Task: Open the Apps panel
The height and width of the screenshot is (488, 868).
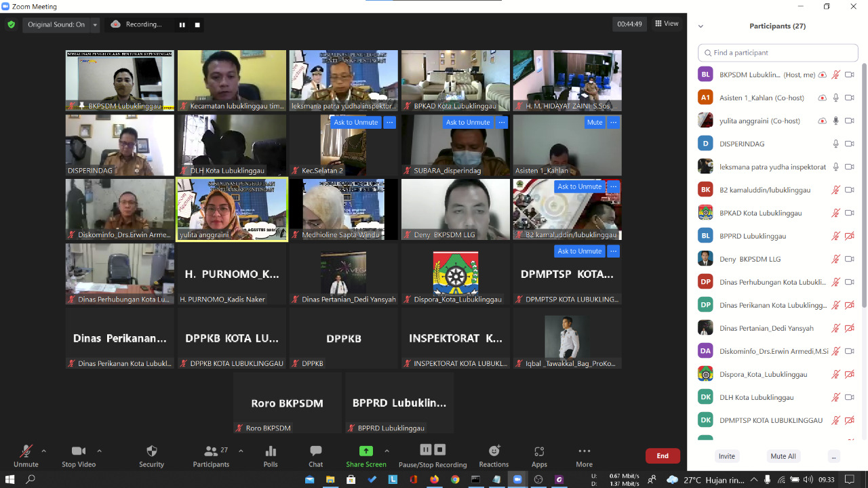Action: 539,455
